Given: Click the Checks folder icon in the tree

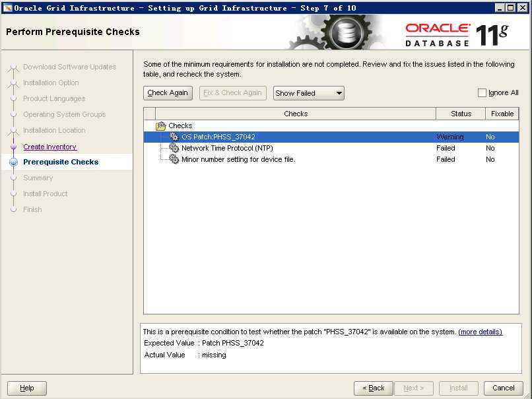Looking at the screenshot, I should click(160, 126).
